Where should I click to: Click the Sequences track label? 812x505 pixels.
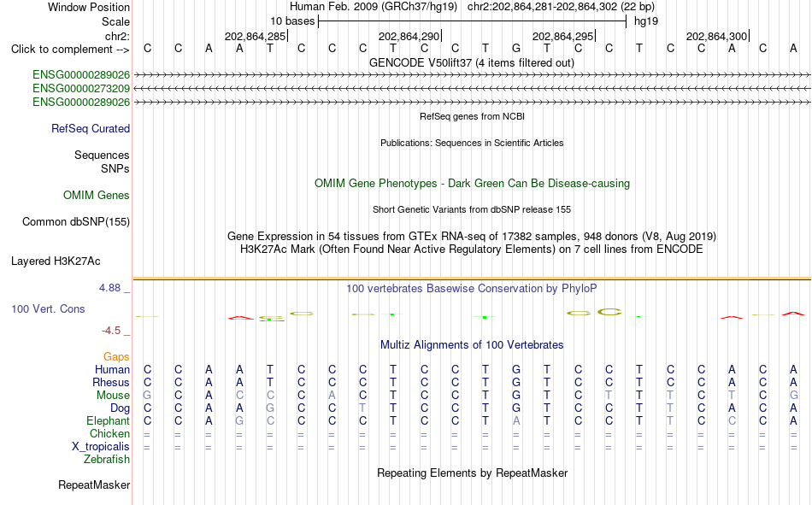[x=102, y=155]
